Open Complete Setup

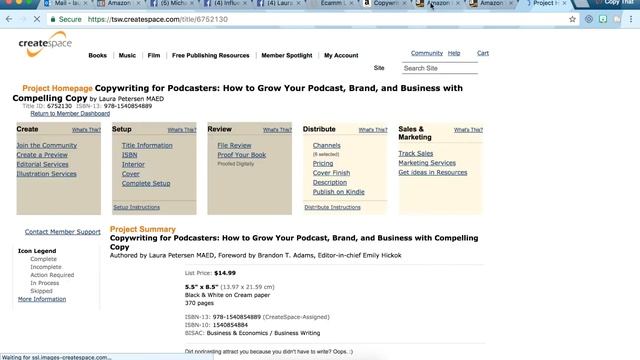(x=146, y=183)
